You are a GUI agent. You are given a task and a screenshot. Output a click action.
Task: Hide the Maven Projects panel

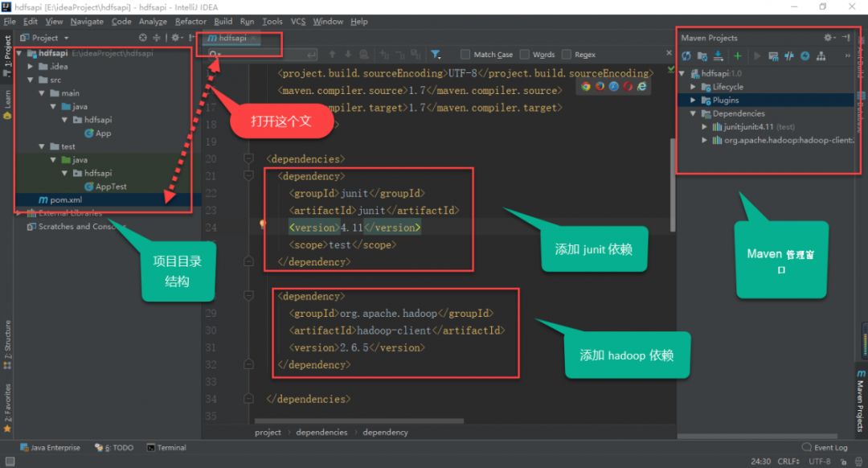(845, 38)
